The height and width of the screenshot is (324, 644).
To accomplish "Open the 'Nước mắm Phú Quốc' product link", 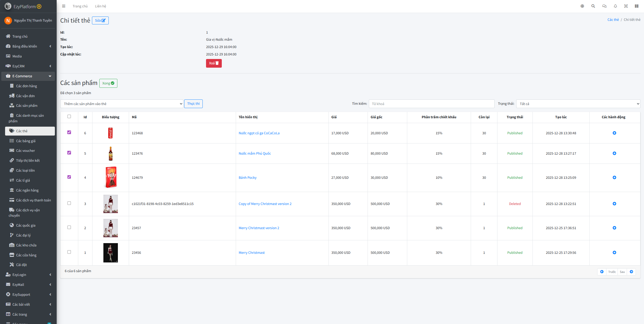I will click(x=255, y=153).
